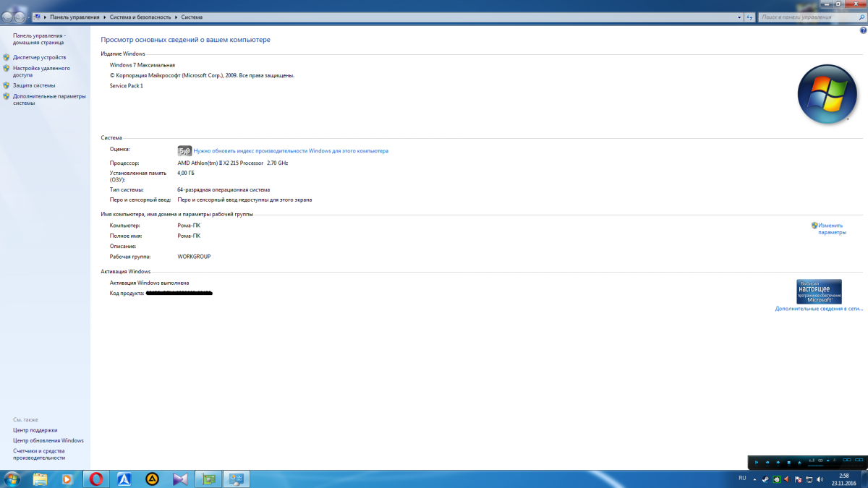Click Windows Experience Index score badge
The image size is (868, 488).
[x=184, y=151]
